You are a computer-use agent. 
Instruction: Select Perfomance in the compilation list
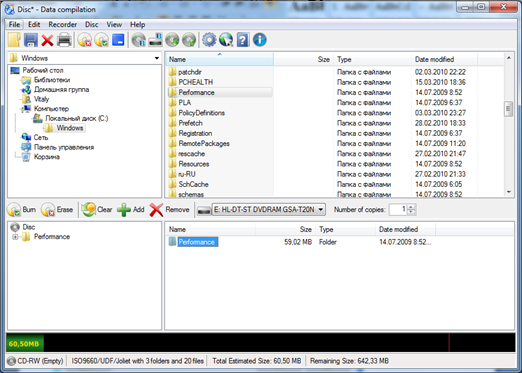[x=197, y=242]
